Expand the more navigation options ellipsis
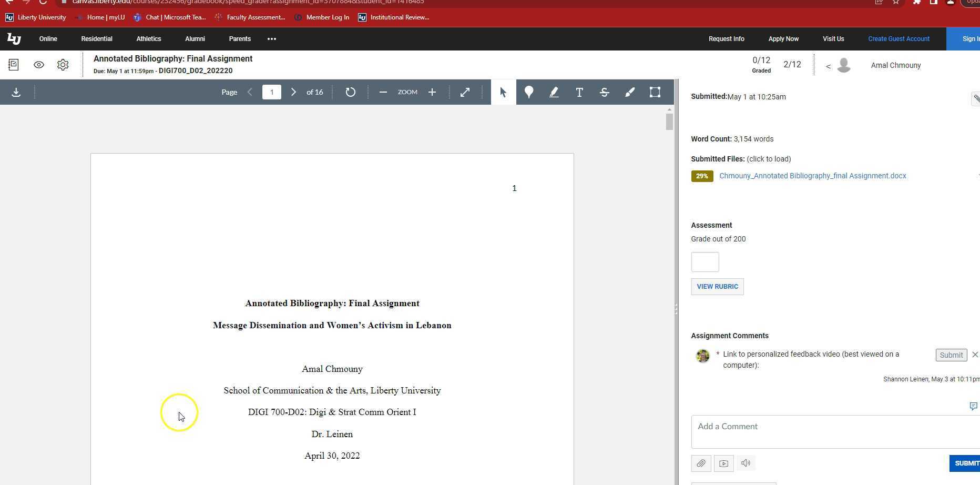This screenshot has height=485, width=980. pyautogui.click(x=272, y=39)
